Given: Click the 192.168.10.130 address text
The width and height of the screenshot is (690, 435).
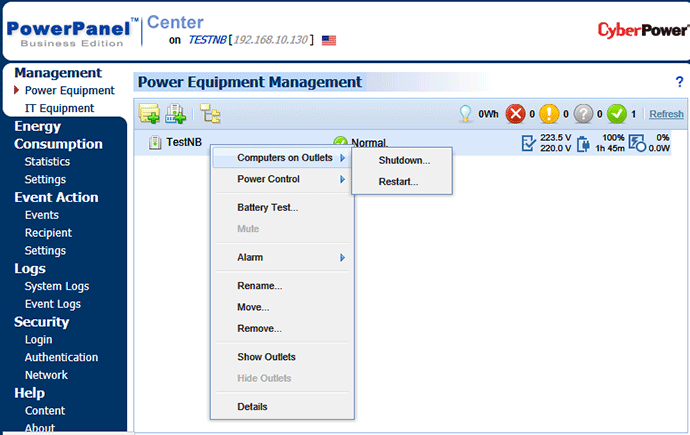Looking at the screenshot, I should coord(271,40).
